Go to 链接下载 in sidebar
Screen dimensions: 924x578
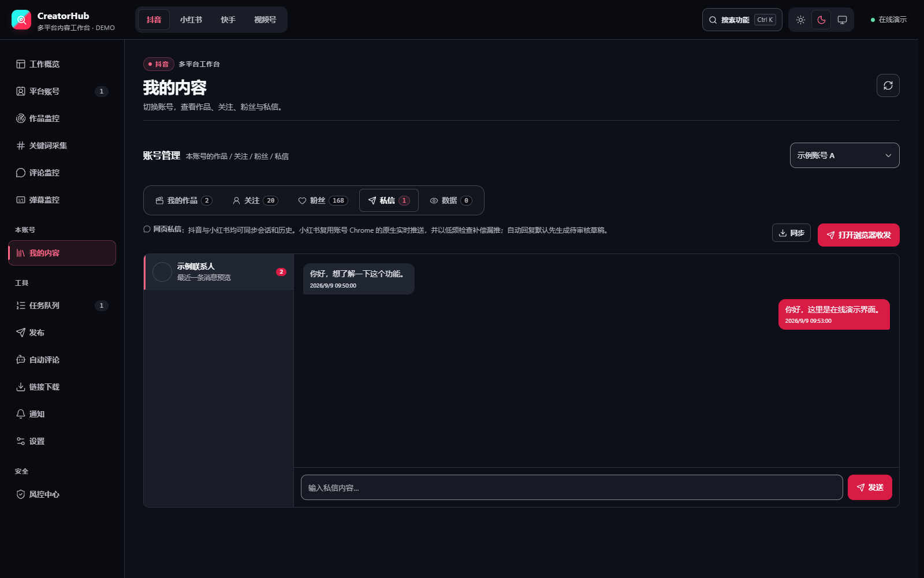coord(62,387)
